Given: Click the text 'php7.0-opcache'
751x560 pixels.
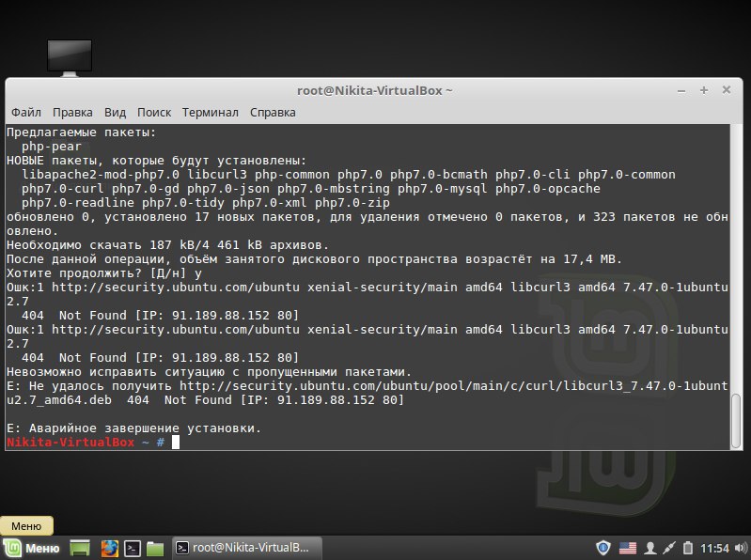Looking at the screenshot, I should [x=547, y=189].
